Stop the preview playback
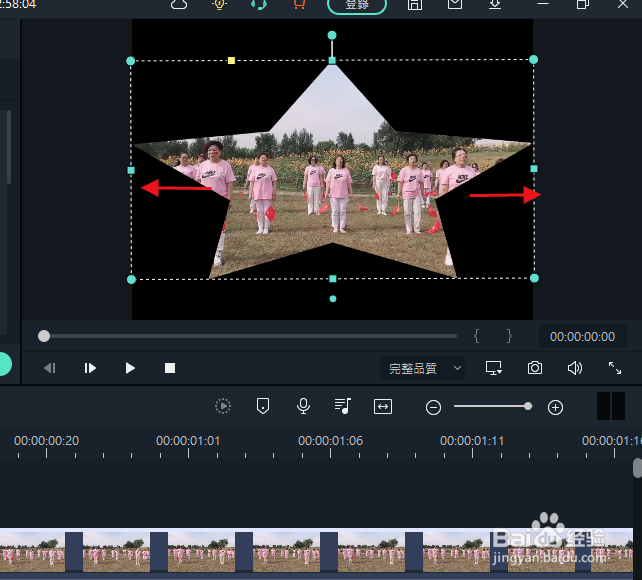This screenshot has height=580, width=642. pos(170,368)
